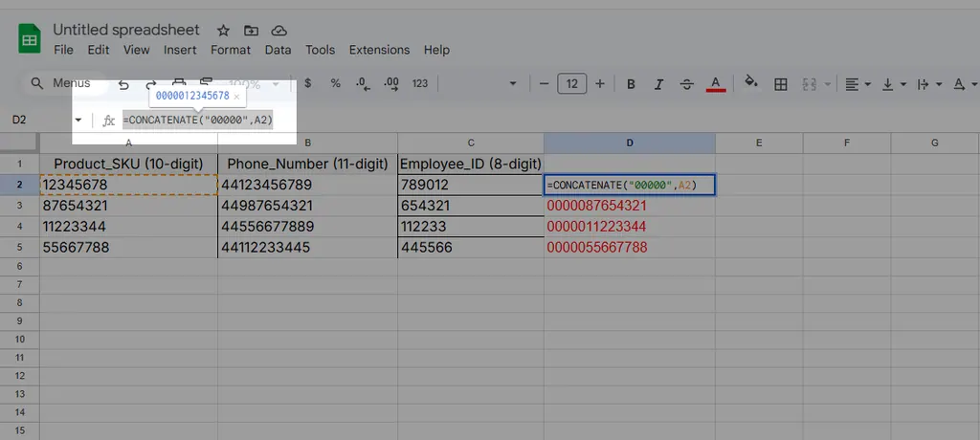The height and width of the screenshot is (440, 980).
Task: Click the undo arrow icon
Action: pyautogui.click(x=123, y=84)
